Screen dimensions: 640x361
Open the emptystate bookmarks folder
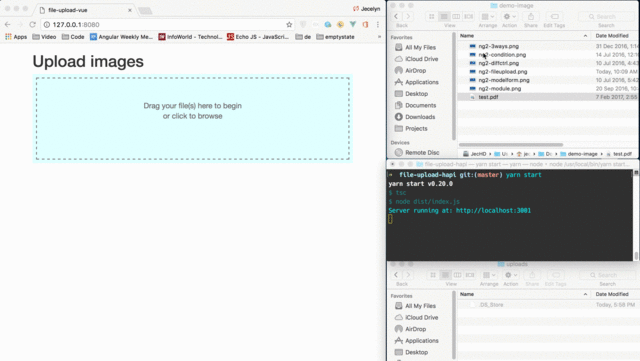tap(336, 37)
